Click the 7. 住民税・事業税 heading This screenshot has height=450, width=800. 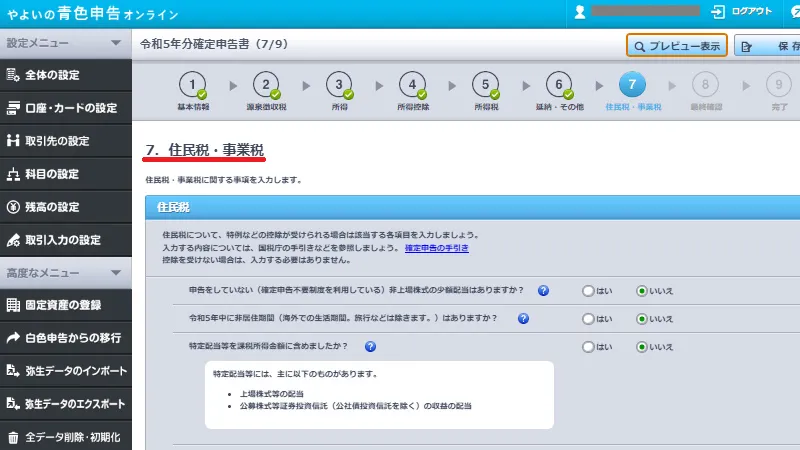point(205,150)
